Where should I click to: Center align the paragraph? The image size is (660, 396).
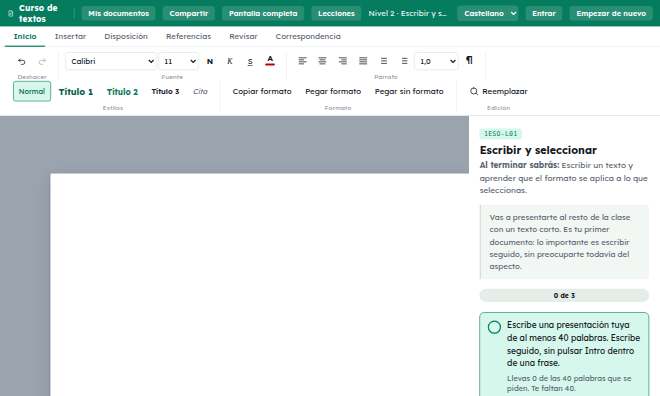[x=322, y=61]
